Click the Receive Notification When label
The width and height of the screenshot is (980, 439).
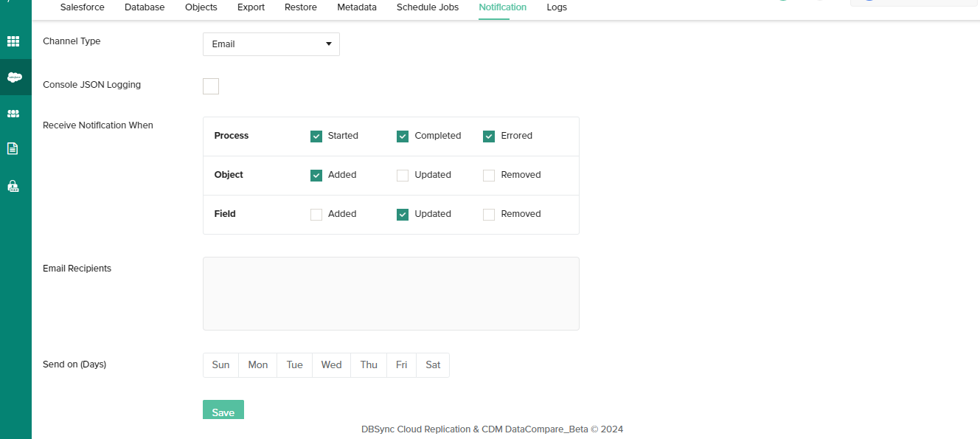click(x=98, y=125)
